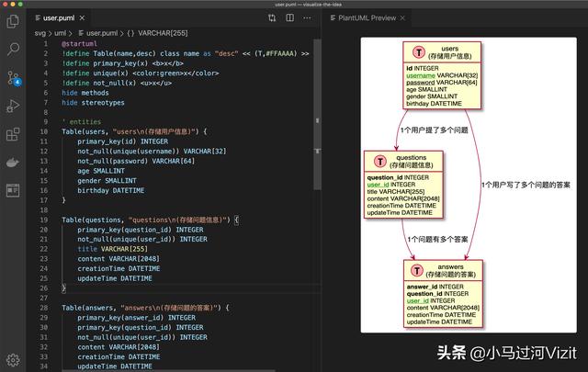Click line number 28 in gutter
Image resolution: width=588 pixels, height=372 pixels.
tap(44, 308)
